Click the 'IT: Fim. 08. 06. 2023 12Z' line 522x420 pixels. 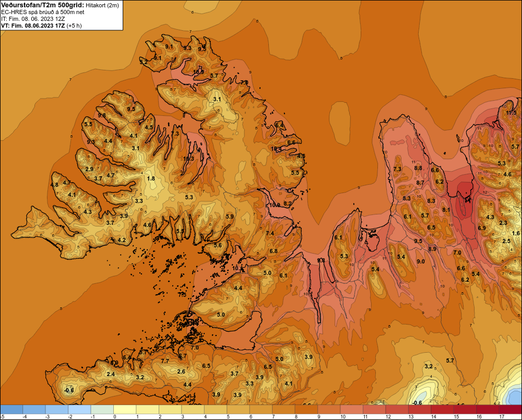(x=33, y=19)
